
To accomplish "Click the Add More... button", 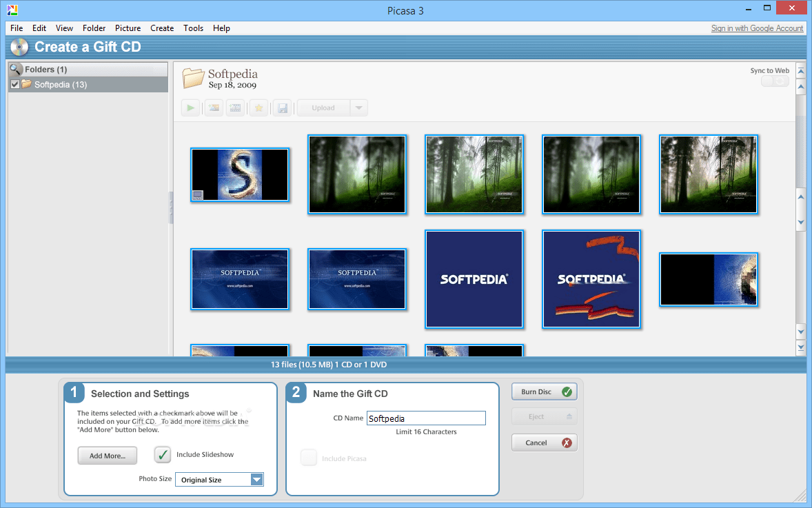I will pos(108,456).
